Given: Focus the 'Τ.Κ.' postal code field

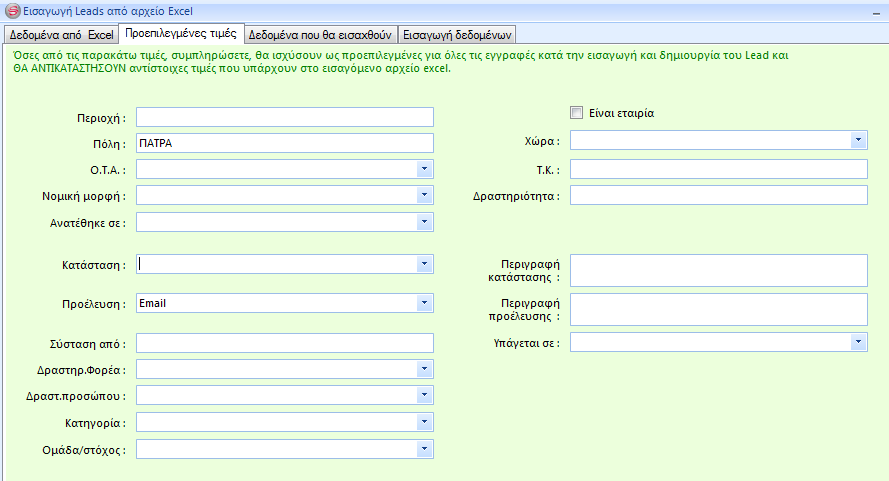Looking at the screenshot, I should pos(718,169).
